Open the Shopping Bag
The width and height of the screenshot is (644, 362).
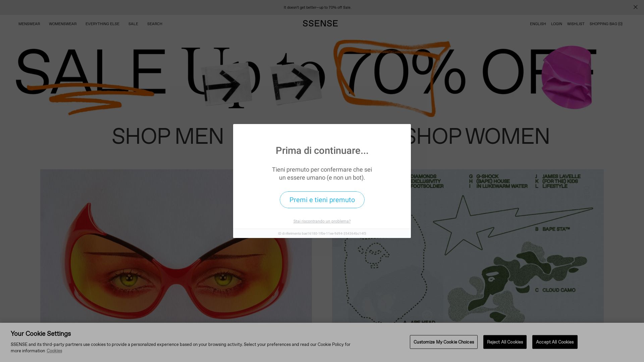coord(606,24)
